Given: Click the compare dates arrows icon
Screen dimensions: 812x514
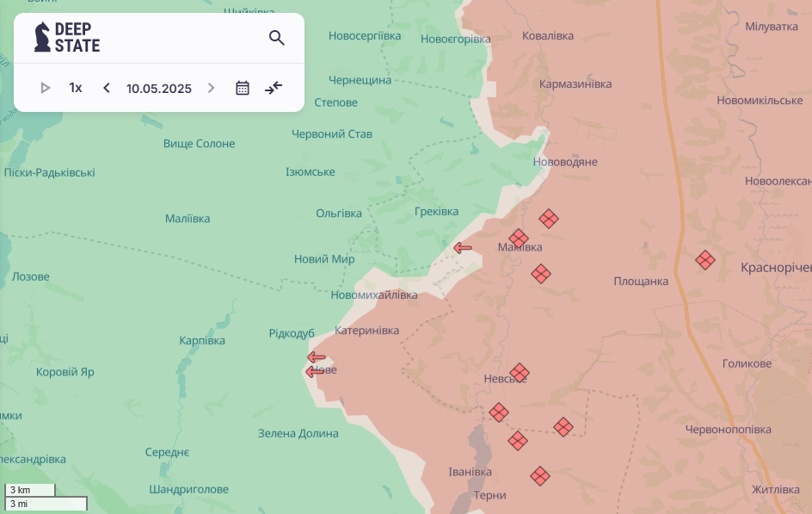Looking at the screenshot, I should pyautogui.click(x=274, y=88).
